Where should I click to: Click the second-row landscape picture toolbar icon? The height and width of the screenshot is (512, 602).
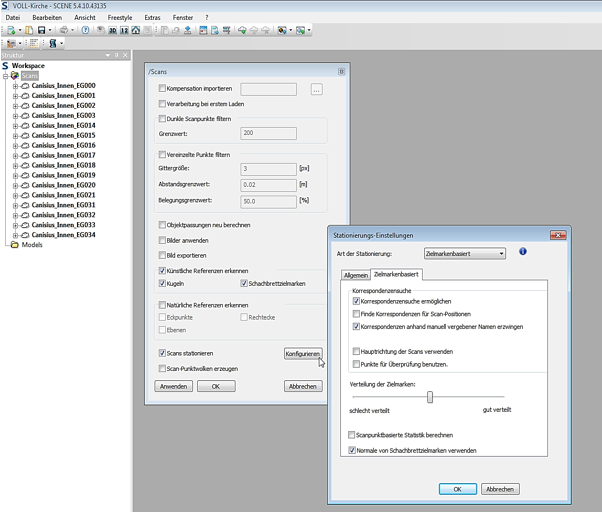[11, 43]
